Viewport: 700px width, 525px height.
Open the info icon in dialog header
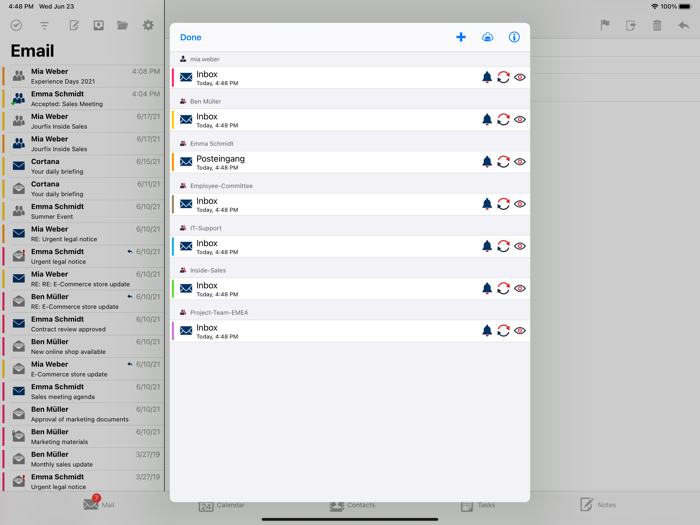(x=514, y=37)
